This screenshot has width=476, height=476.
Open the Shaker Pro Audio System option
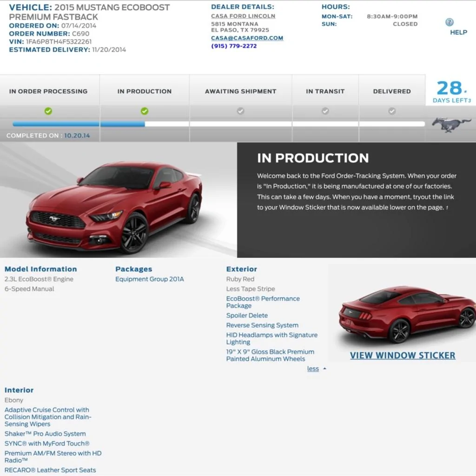tap(45, 434)
